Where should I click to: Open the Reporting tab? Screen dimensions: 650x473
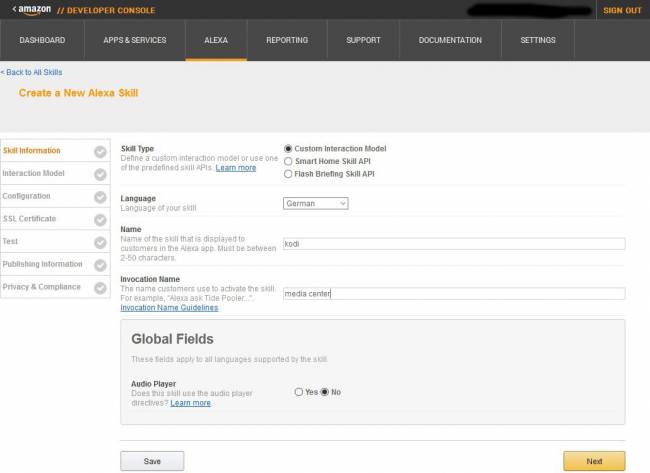287,40
